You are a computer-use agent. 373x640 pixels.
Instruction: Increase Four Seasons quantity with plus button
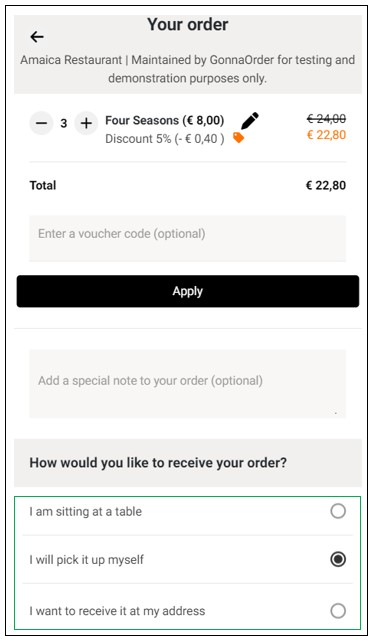(x=86, y=123)
